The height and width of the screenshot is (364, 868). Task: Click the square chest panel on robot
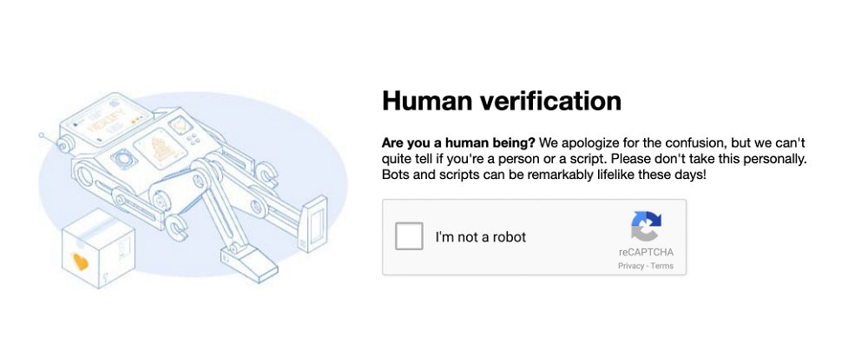[161, 148]
